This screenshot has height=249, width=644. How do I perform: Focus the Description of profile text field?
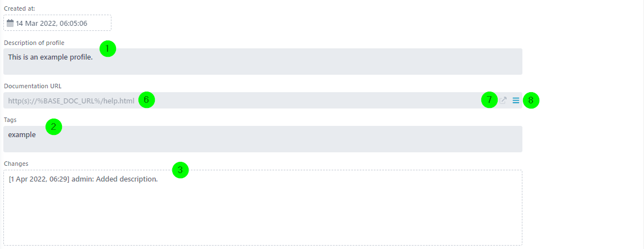click(x=263, y=61)
